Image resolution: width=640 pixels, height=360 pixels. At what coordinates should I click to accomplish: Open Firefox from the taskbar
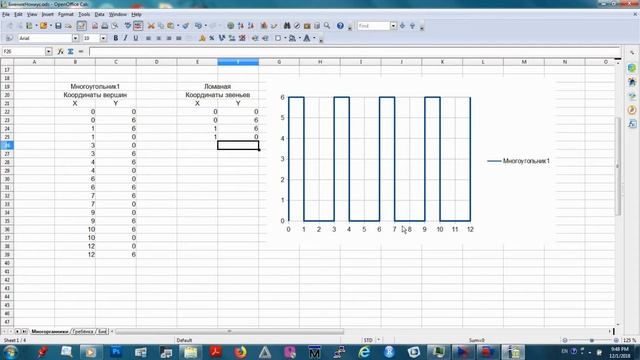pyautogui.click(x=240, y=351)
